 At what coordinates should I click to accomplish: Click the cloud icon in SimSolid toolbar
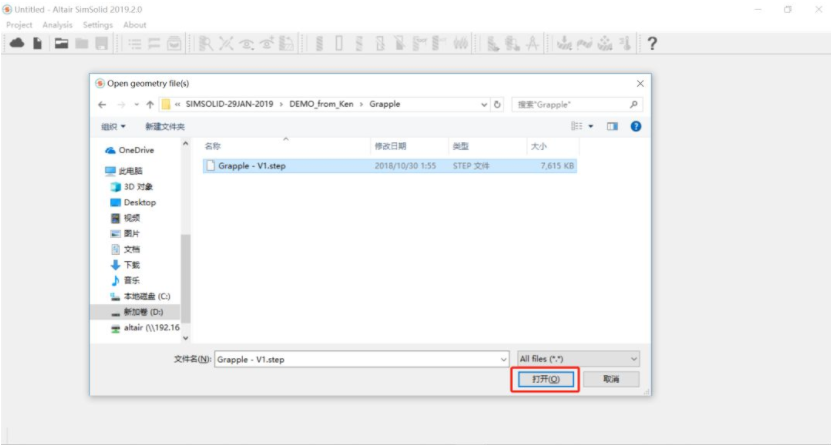[x=17, y=43]
